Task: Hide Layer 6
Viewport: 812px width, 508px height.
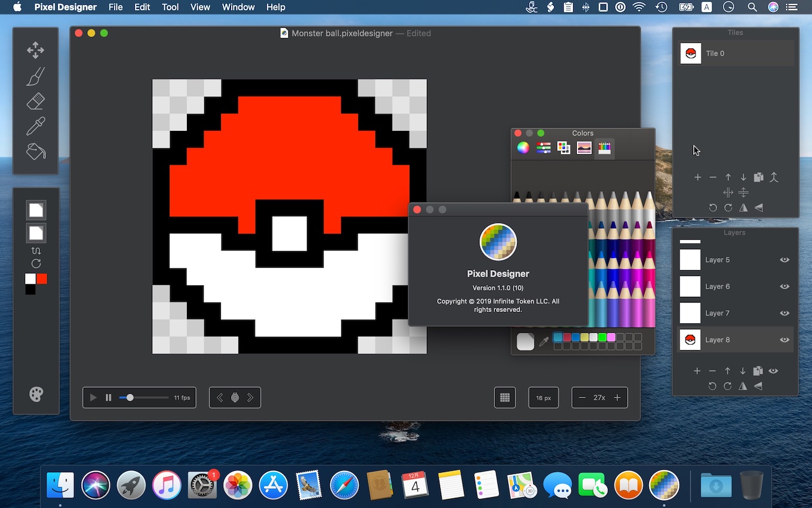Action: 785,286
